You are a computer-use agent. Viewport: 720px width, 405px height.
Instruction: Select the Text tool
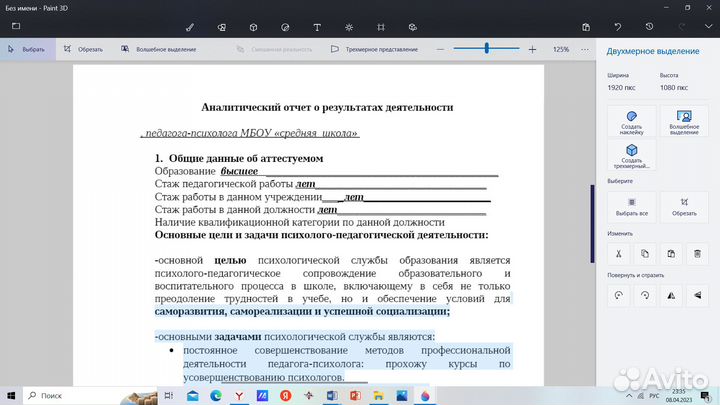coord(317,27)
